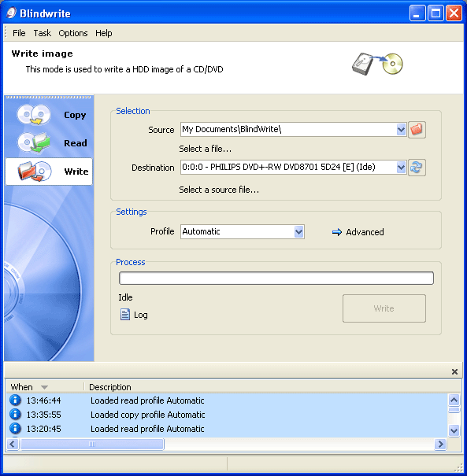Screen dimensions: 467x476
Task: Open the Task menu
Action: tap(42, 33)
